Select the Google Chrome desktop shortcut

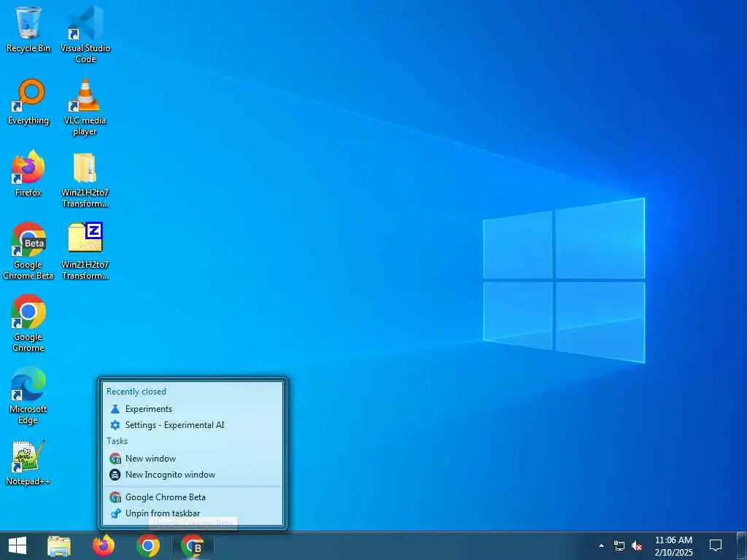(28, 323)
